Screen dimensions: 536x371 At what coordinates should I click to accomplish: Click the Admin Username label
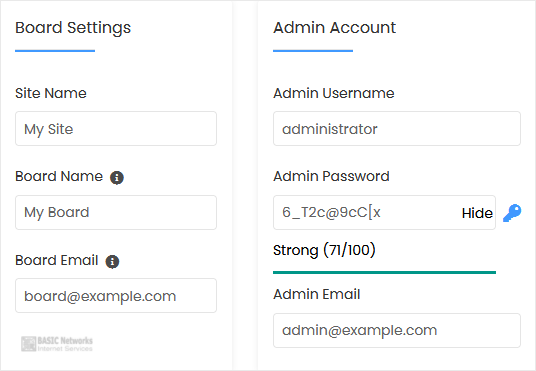click(x=334, y=93)
